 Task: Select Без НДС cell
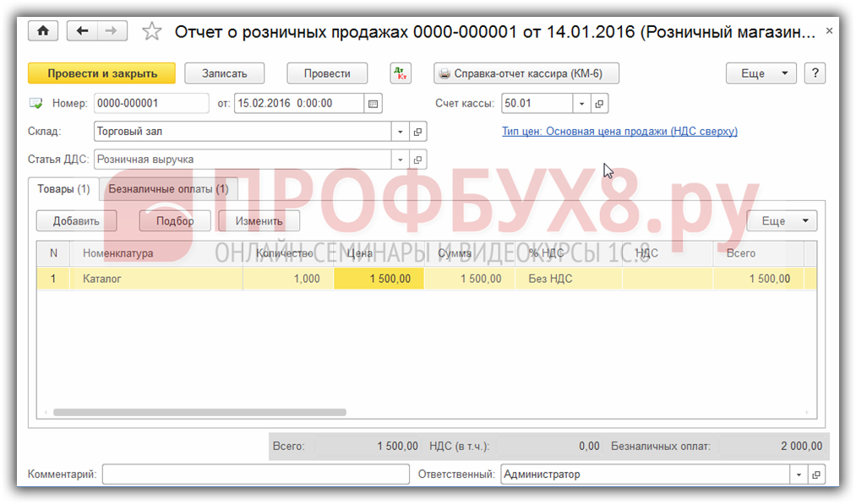569,279
